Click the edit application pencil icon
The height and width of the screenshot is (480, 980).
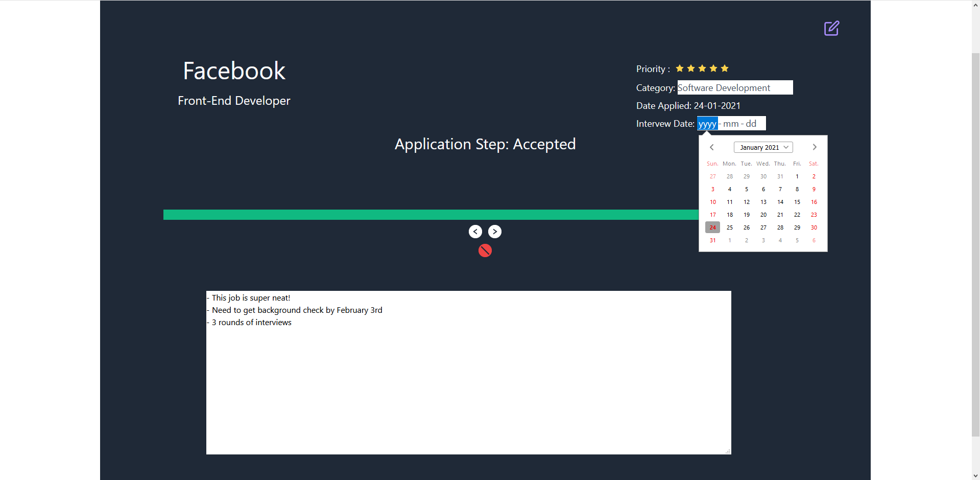pos(831,28)
